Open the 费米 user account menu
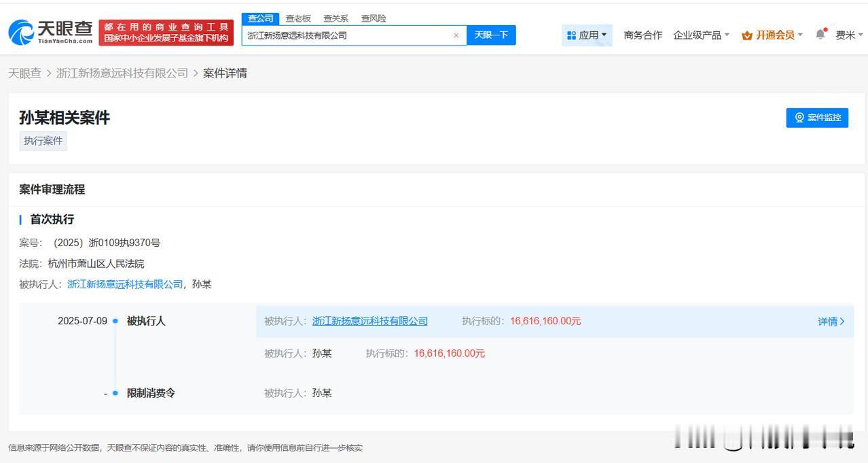This screenshot has width=868, height=463. [x=849, y=35]
